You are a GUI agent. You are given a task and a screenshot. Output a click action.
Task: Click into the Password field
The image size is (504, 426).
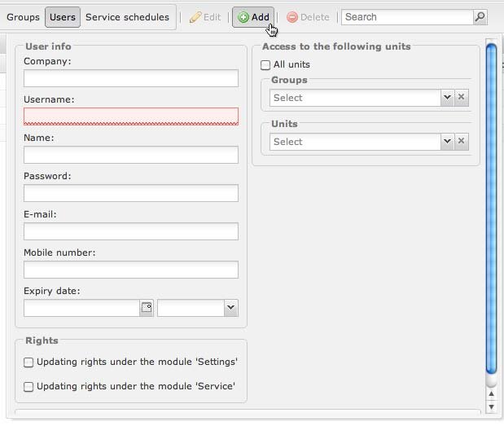tap(131, 193)
